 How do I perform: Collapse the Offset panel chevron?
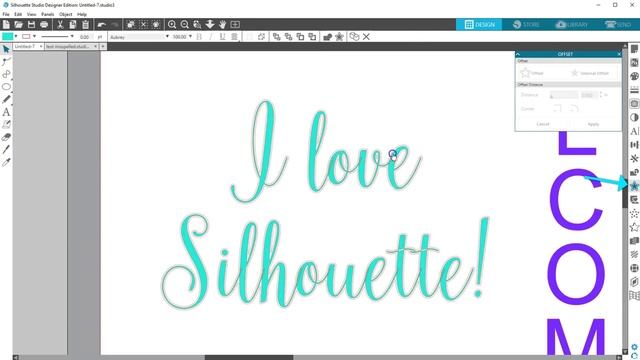[518, 54]
